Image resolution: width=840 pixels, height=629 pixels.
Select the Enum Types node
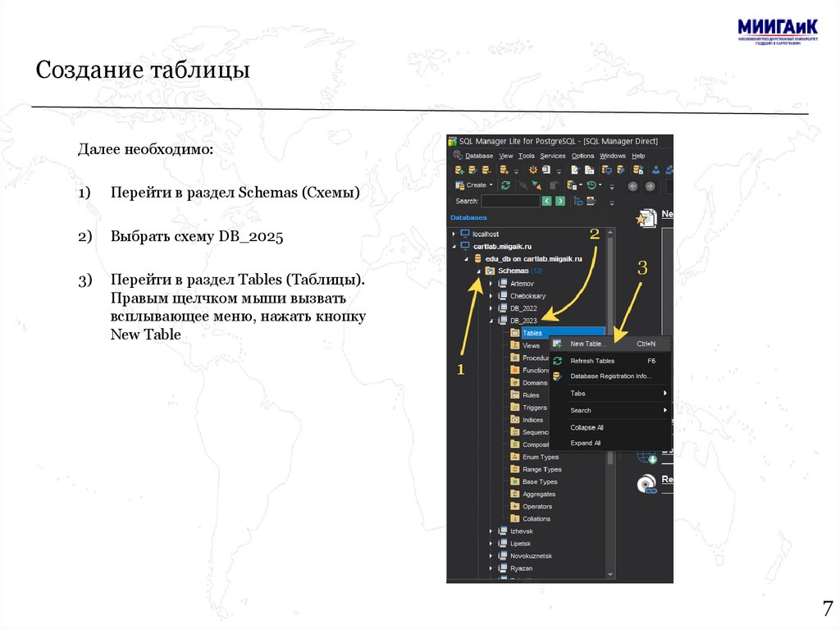(x=541, y=457)
